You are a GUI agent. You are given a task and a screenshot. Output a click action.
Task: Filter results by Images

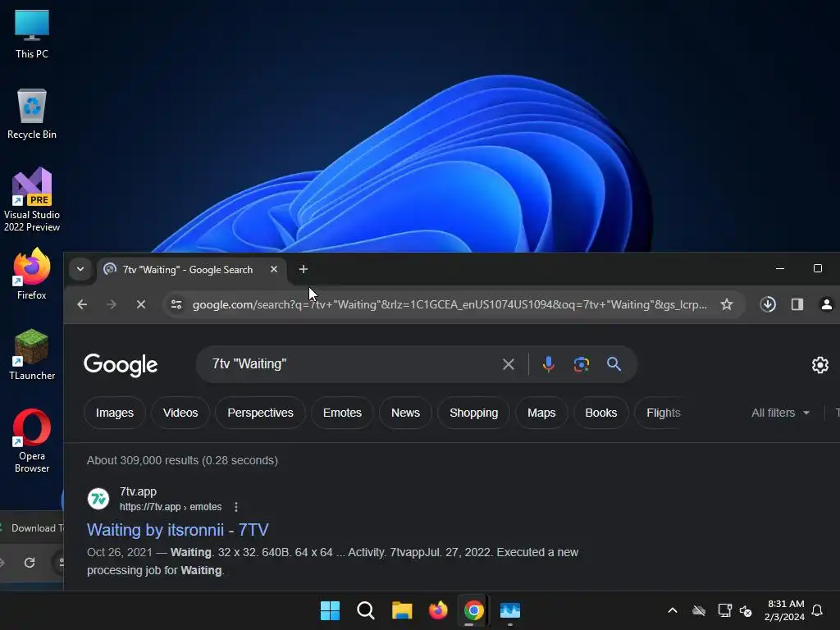coord(115,413)
